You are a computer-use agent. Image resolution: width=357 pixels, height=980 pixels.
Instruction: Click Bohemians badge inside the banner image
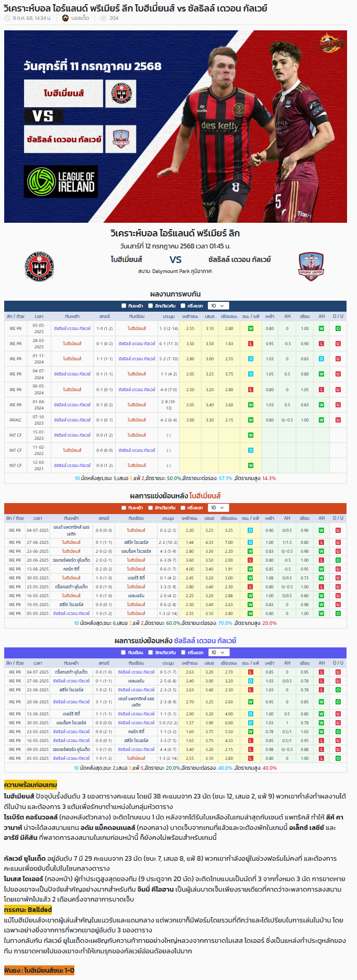pos(121,94)
